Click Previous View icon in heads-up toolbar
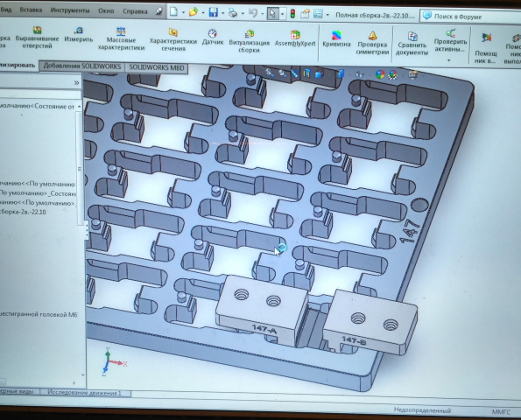 pyautogui.click(x=294, y=73)
